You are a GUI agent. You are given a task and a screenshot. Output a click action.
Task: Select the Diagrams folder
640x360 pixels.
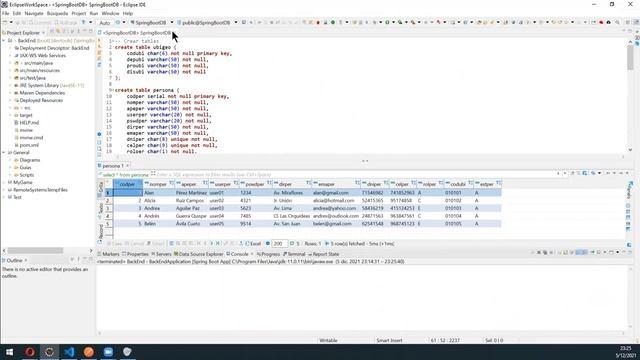[x=30, y=160]
